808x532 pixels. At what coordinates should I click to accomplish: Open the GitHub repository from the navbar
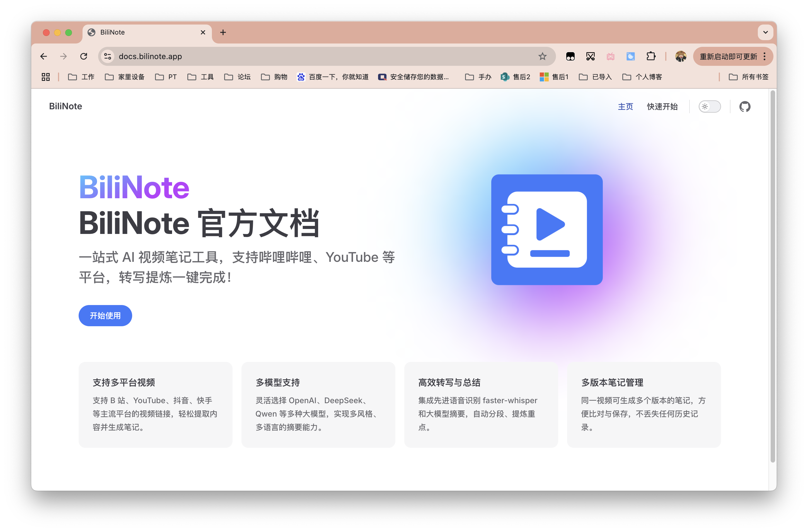click(745, 106)
